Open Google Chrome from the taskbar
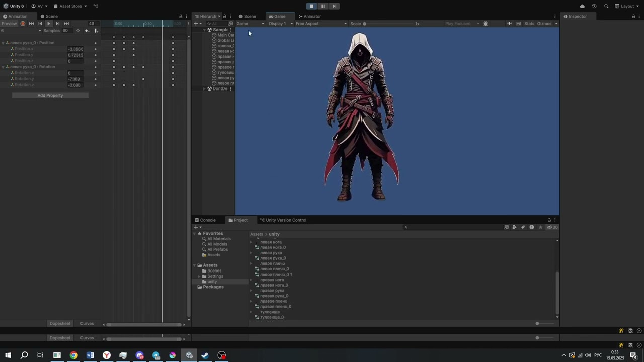Image resolution: width=644 pixels, height=362 pixels. pyautogui.click(x=73, y=355)
